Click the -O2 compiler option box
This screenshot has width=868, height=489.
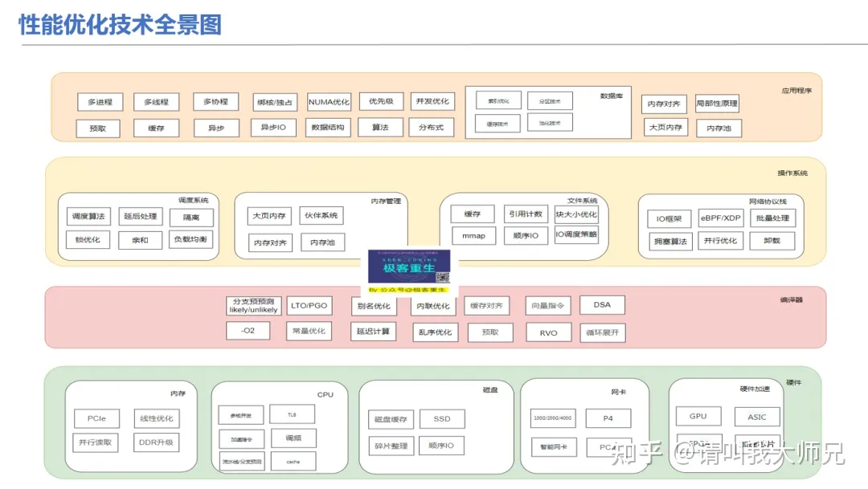(x=248, y=330)
